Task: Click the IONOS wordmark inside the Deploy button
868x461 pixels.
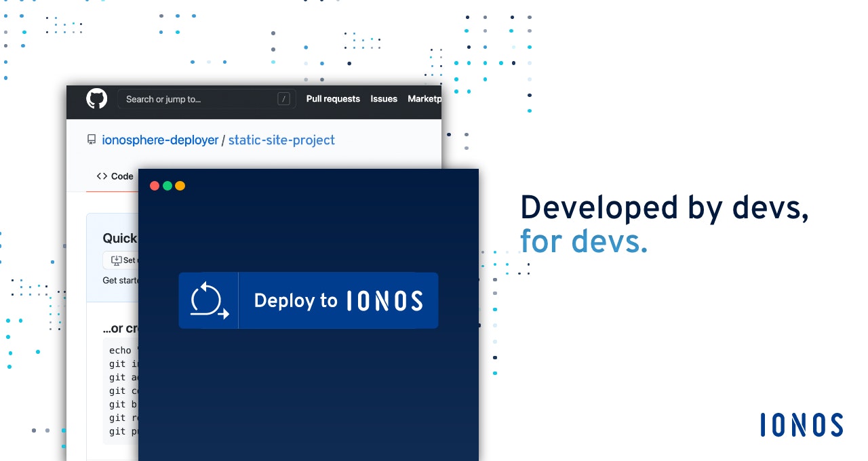Action: pos(384,300)
